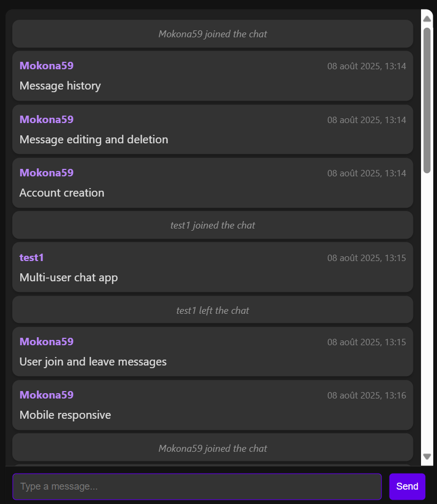Viewport: 437px width, 504px height.
Task: Click the Mokona59 name on the 13:15 message
Action: [x=46, y=342]
